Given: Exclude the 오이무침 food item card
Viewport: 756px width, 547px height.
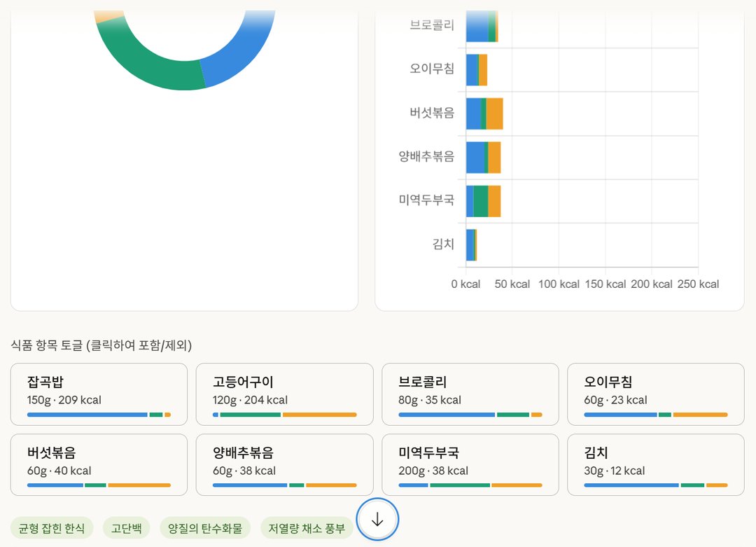Looking at the screenshot, I should pos(656,394).
